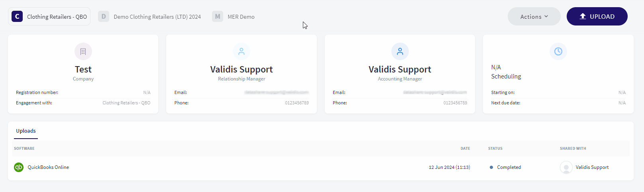Click Validis Support name in Shared With column
Screen dimensions: 644x192
coord(592,167)
